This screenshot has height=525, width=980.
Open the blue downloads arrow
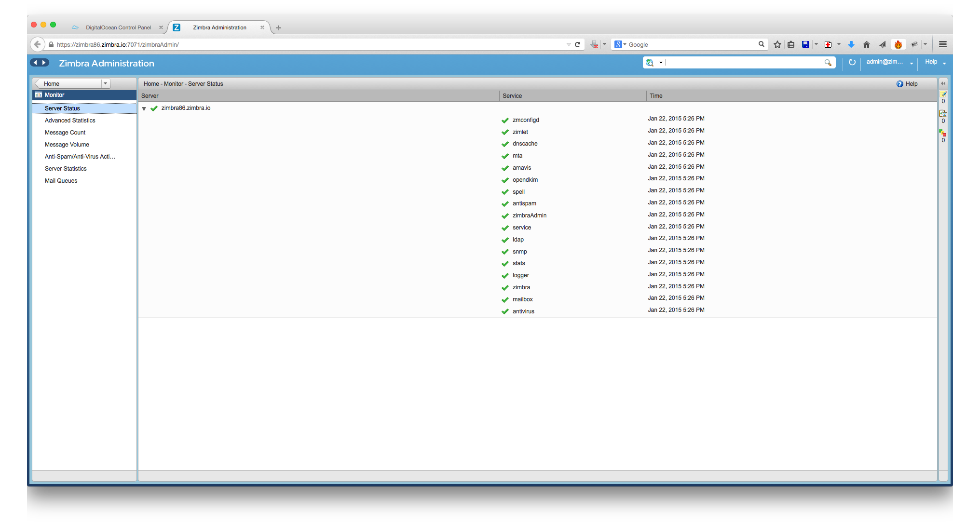[851, 44]
